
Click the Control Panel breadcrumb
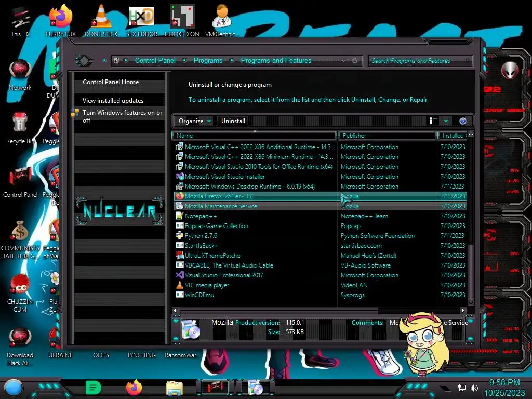(x=155, y=60)
